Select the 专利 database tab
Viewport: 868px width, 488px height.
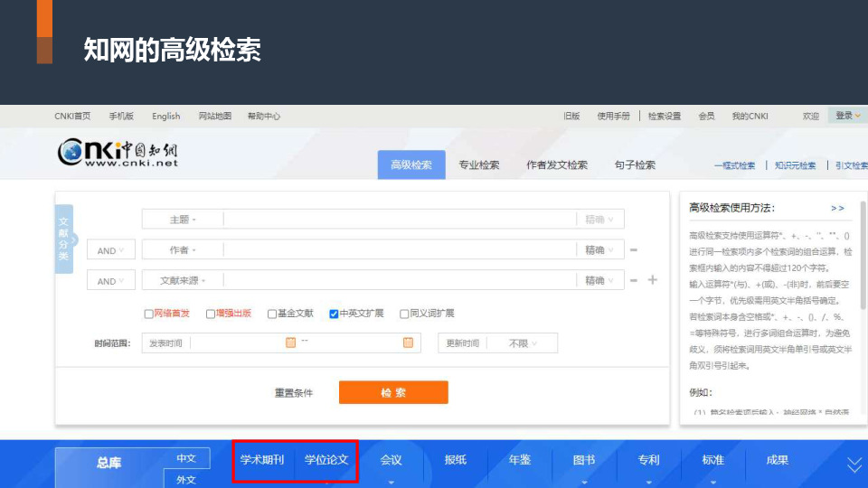click(x=648, y=460)
